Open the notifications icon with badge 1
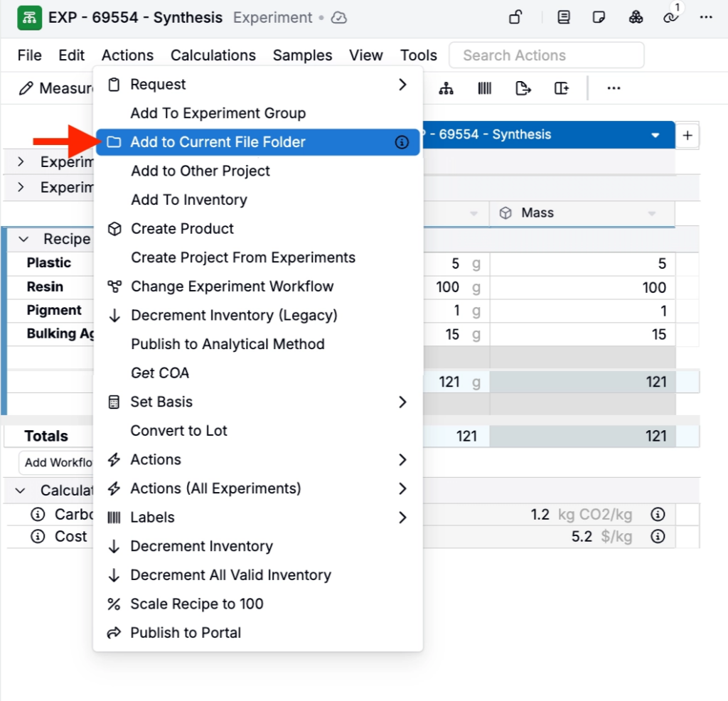The image size is (728, 701). click(671, 17)
